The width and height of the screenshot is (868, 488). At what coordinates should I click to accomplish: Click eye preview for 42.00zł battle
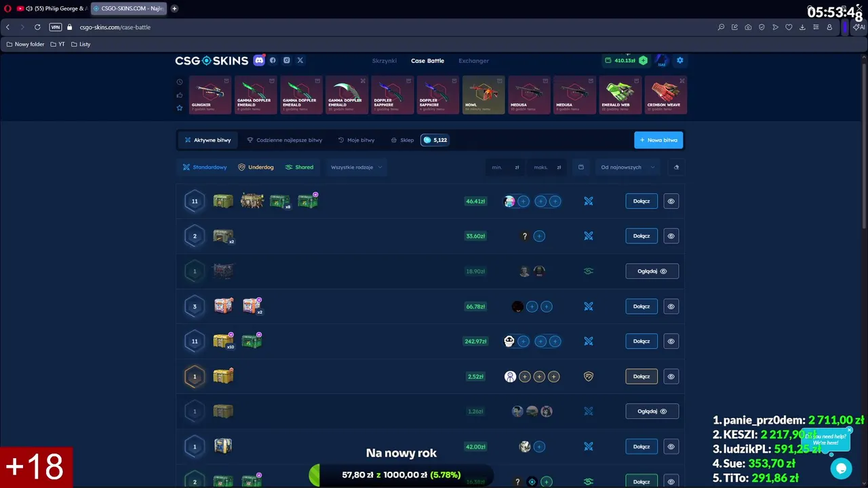[671, 447]
